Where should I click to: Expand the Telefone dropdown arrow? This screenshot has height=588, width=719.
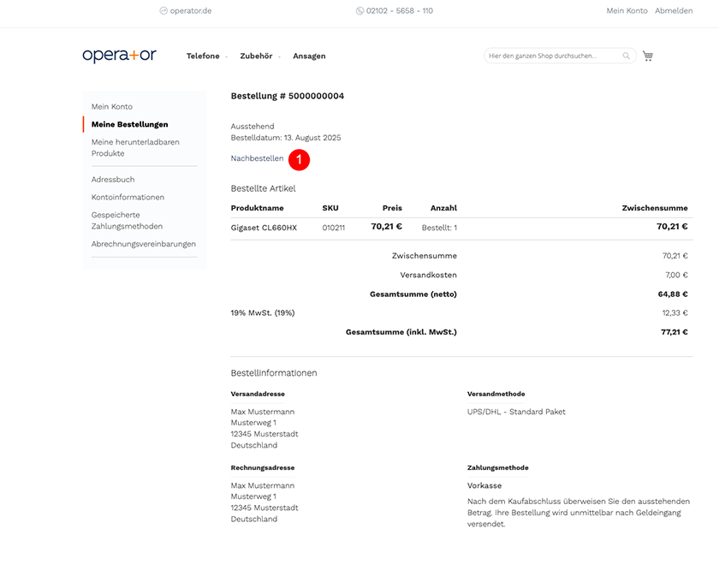tap(227, 56)
